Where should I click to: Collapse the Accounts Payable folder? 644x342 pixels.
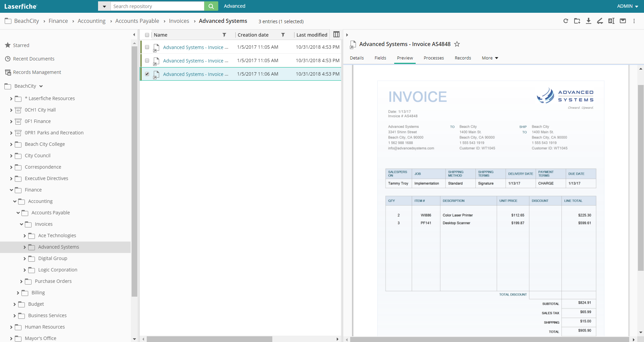pyautogui.click(x=18, y=212)
